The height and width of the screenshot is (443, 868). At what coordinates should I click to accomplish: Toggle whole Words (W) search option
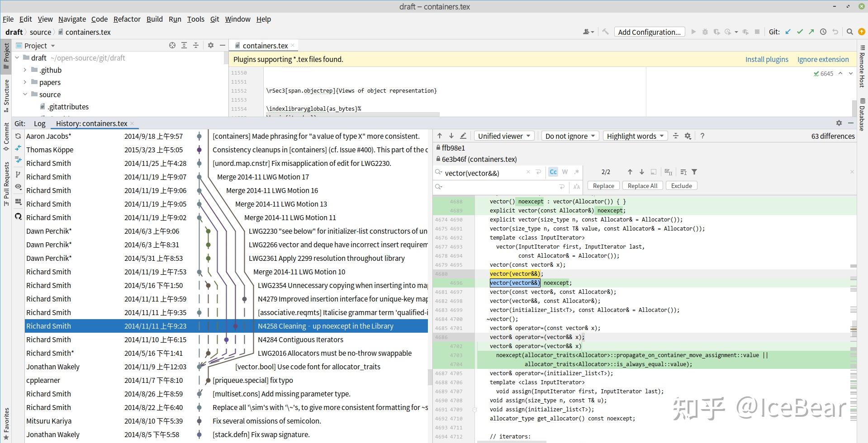pos(564,172)
